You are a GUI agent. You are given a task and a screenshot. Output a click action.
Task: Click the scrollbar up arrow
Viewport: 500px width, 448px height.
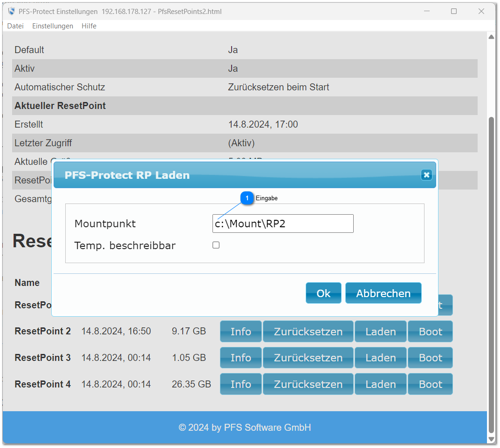491,36
